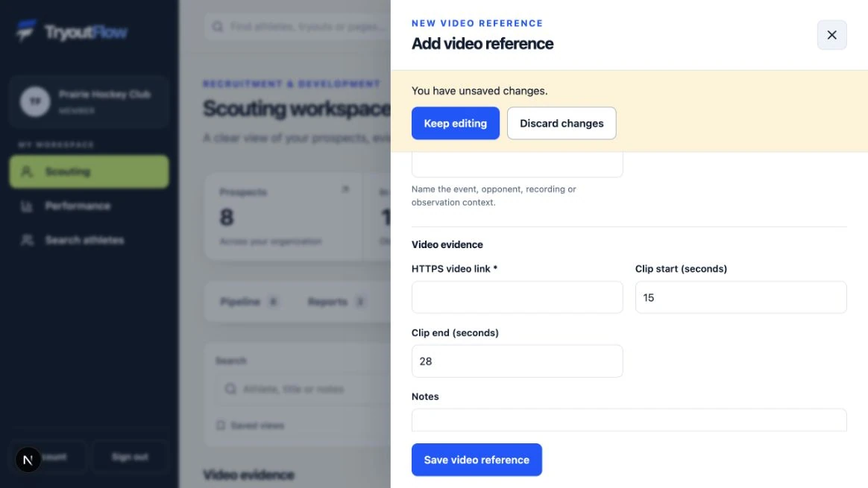Viewport: 868px width, 488px height.
Task: Switch to the Reports tab
Action: 336,302
